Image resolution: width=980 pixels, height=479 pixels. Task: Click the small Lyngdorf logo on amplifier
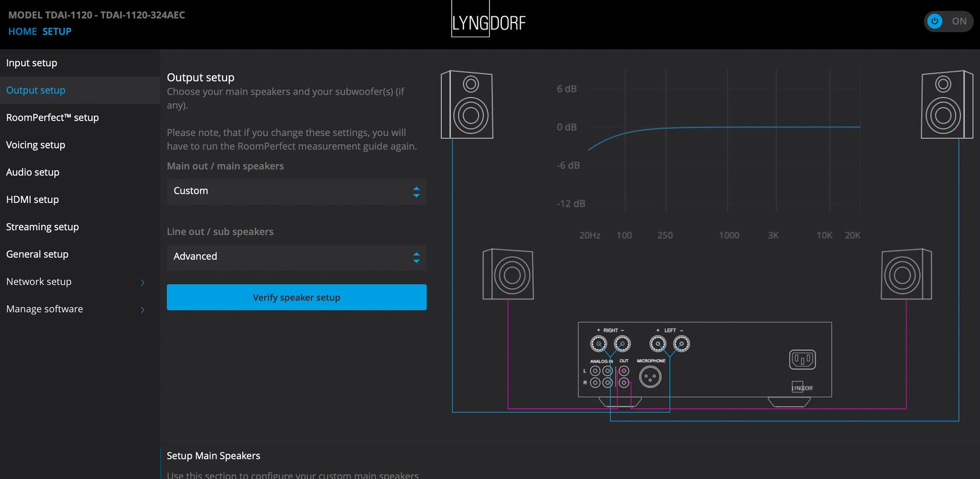coord(802,387)
